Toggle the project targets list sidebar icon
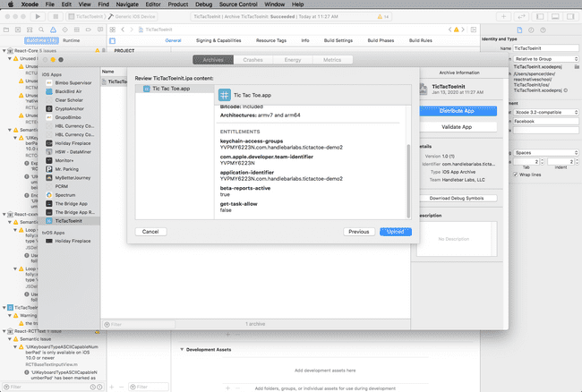Image resolution: width=582 pixels, height=392 pixels. [113, 41]
